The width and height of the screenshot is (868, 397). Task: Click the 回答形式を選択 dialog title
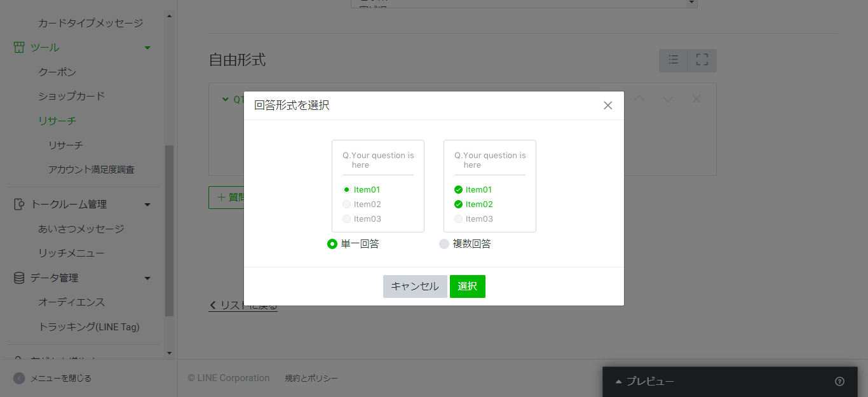(292, 105)
